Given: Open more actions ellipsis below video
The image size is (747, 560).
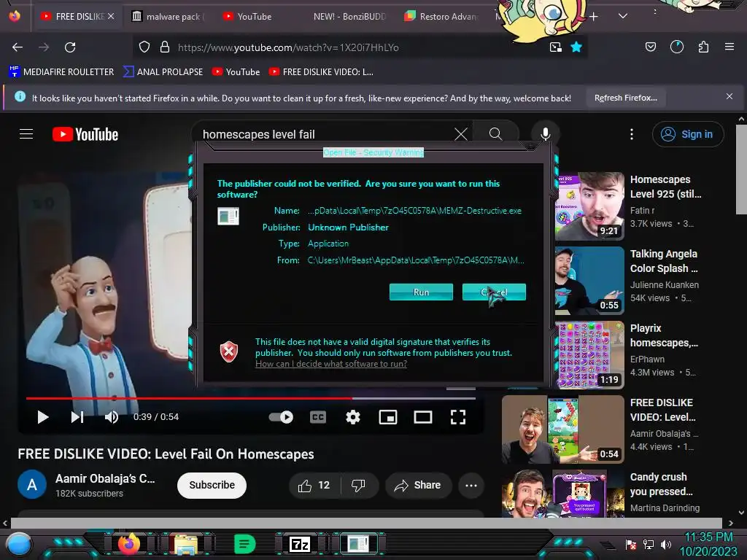Looking at the screenshot, I should (x=471, y=485).
